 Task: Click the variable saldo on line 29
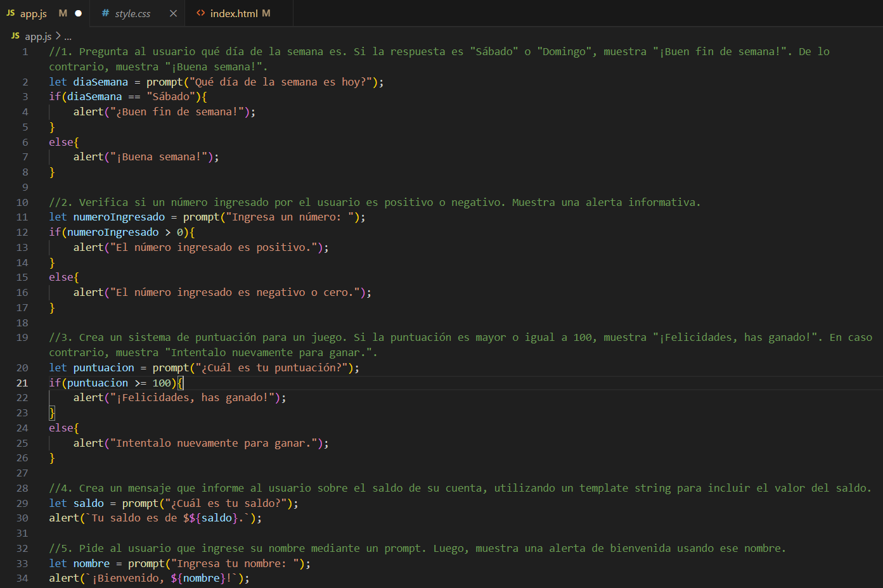point(89,504)
